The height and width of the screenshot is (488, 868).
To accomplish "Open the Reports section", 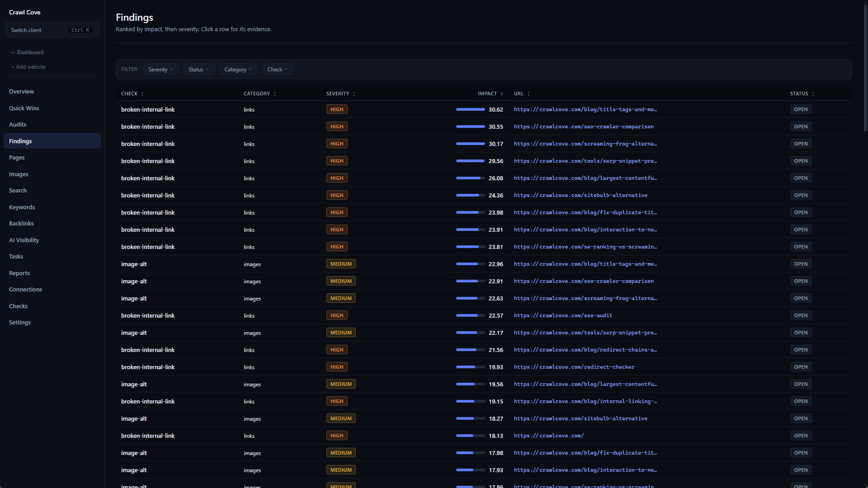I will pyautogui.click(x=52, y=273).
